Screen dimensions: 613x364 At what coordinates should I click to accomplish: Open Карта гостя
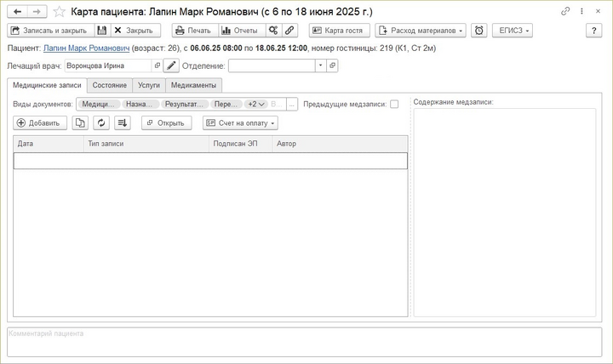pos(340,31)
